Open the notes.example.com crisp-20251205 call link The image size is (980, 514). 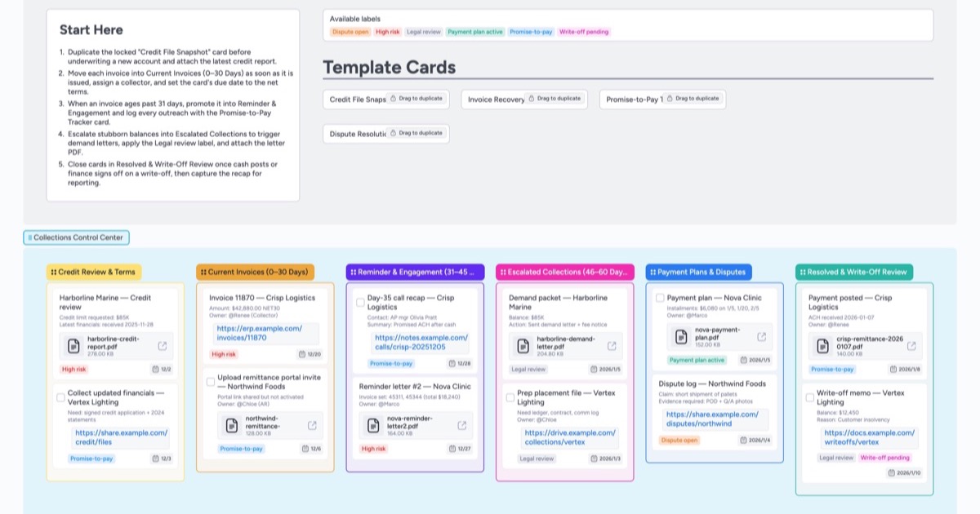[421, 342]
